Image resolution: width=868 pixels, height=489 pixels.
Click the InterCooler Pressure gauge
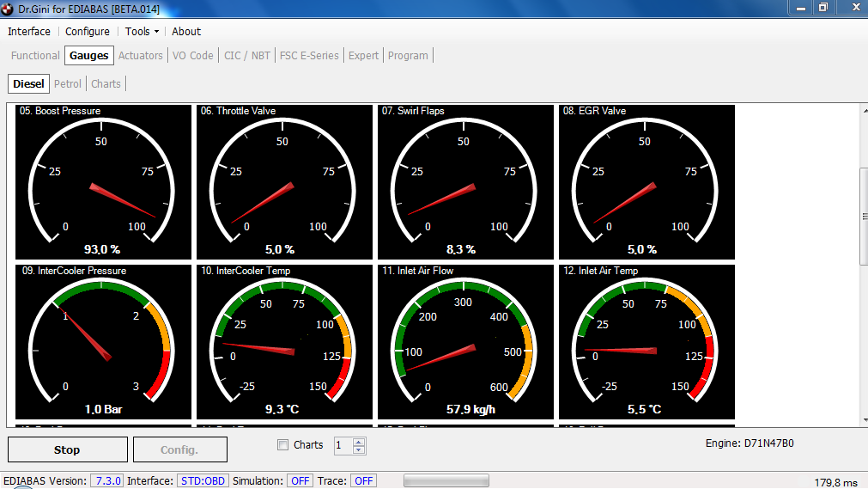[x=102, y=342]
